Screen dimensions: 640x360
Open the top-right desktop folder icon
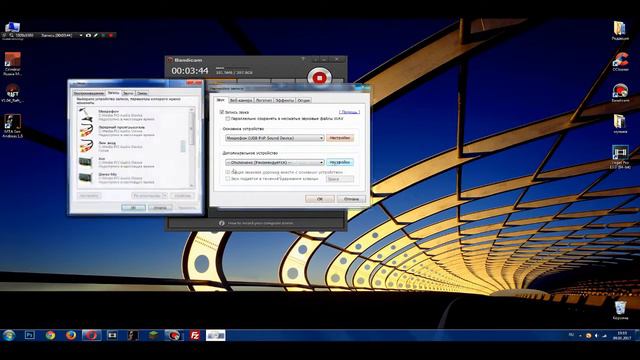(x=620, y=31)
